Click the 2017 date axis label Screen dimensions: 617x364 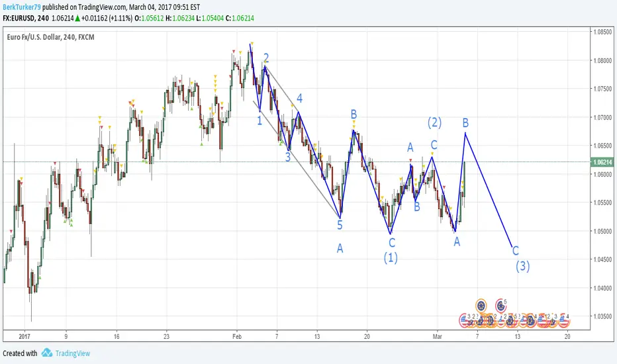click(x=24, y=336)
